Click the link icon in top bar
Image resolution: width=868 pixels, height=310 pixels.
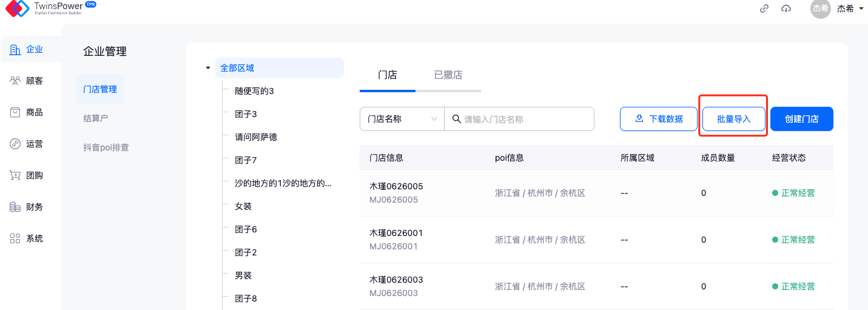point(764,8)
